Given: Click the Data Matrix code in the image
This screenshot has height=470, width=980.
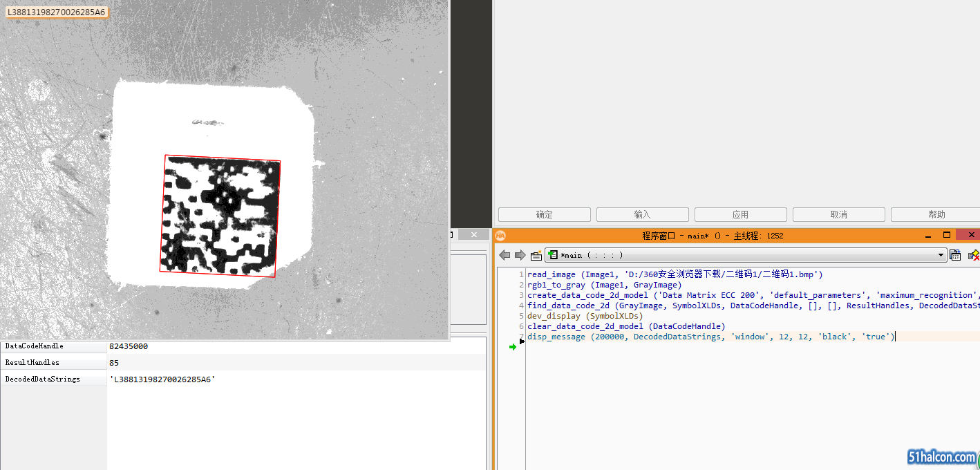Looking at the screenshot, I should [220, 216].
